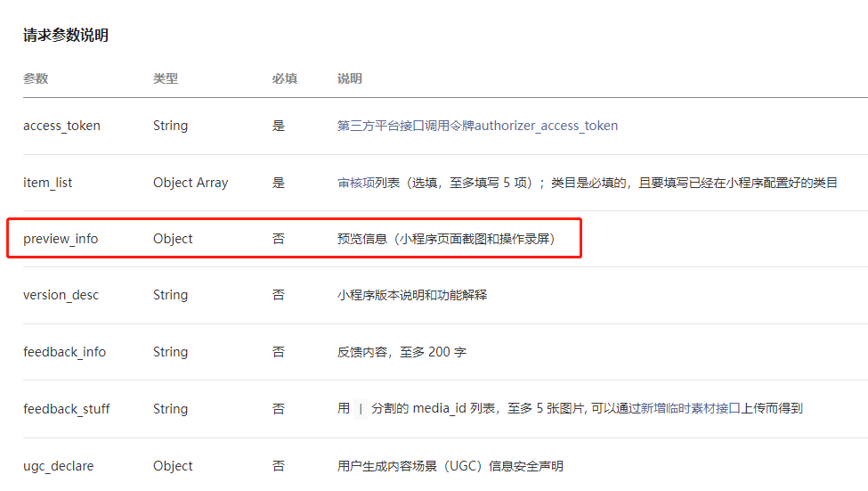The width and height of the screenshot is (868, 491).
Task: Click the 说明 column header
Action: pyautogui.click(x=349, y=78)
